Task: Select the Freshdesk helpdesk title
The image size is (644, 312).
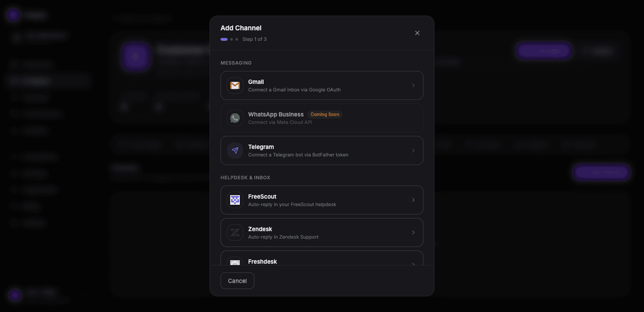Action: 263,261
